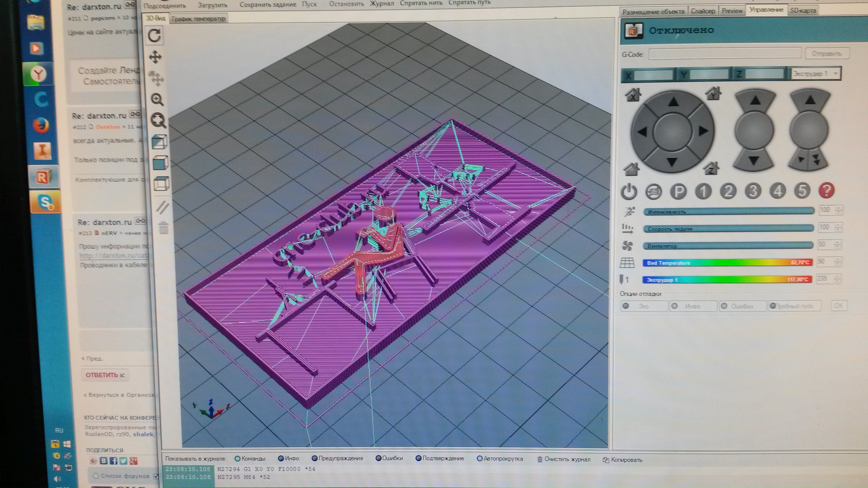Click the Вентилятор fan speed slider
This screenshot has width=868, height=488.
[728, 246]
